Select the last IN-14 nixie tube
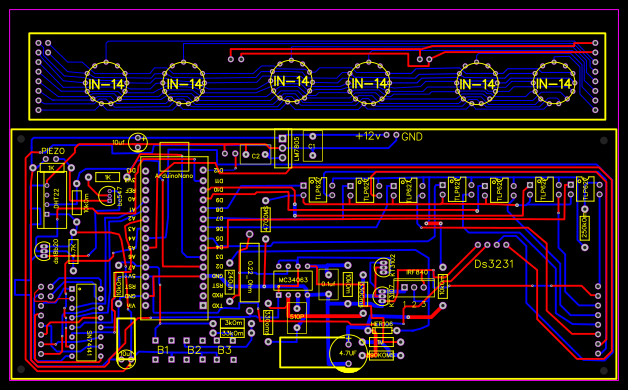 point(554,84)
